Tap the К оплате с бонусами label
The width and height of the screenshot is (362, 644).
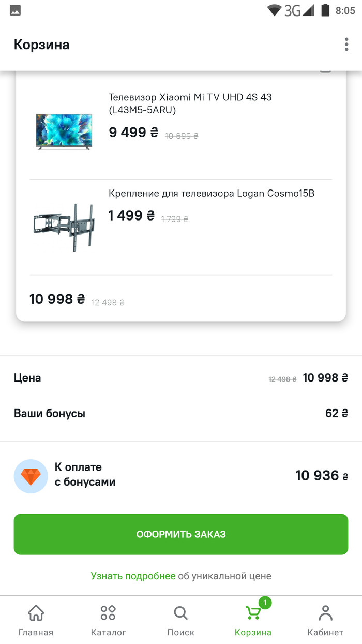[x=85, y=475]
